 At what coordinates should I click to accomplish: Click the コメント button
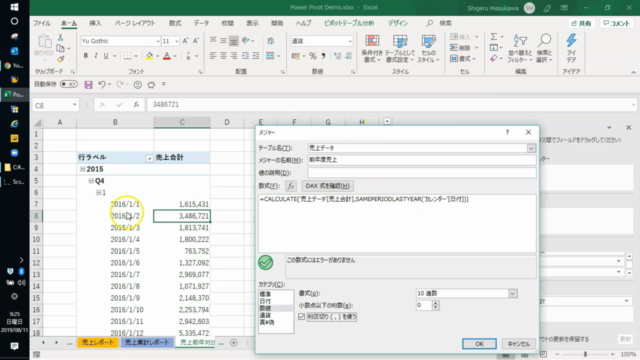coord(616,23)
